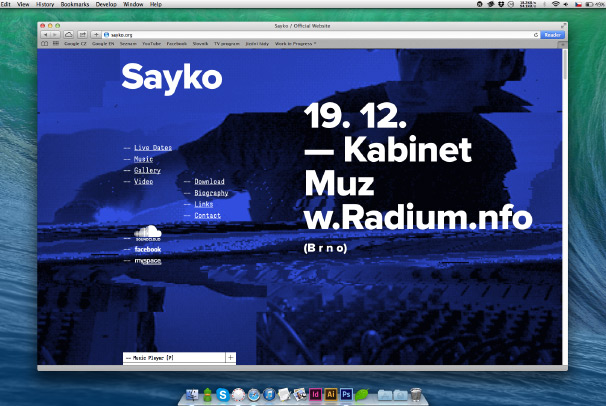This screenshot has height=406, width=606.
Task: Open the Live Dates link
Action: (x=153, y=148)
